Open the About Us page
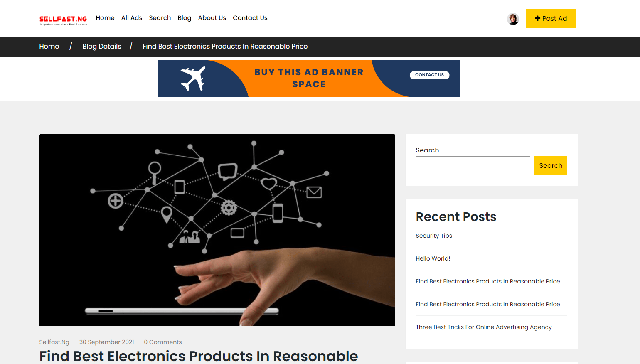 point(212,18)
